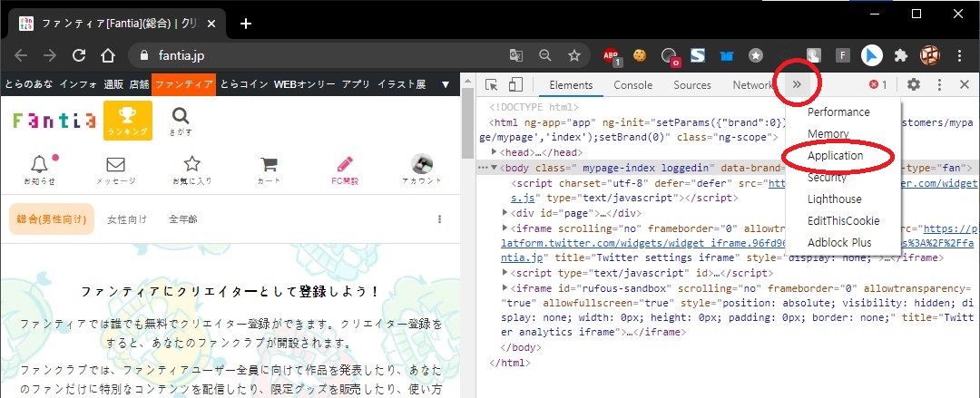The image size is (980, 398).
Task: Open お気に入り star icon
Action: (x=191, y=170)
